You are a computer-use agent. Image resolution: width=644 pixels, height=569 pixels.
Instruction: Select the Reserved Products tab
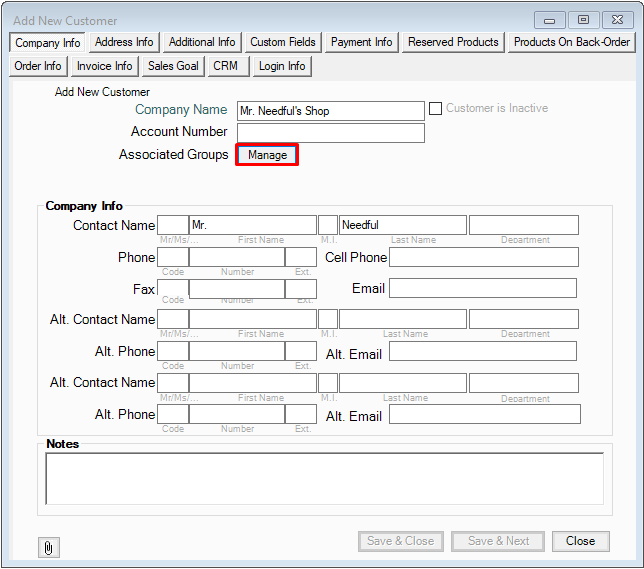453,42
